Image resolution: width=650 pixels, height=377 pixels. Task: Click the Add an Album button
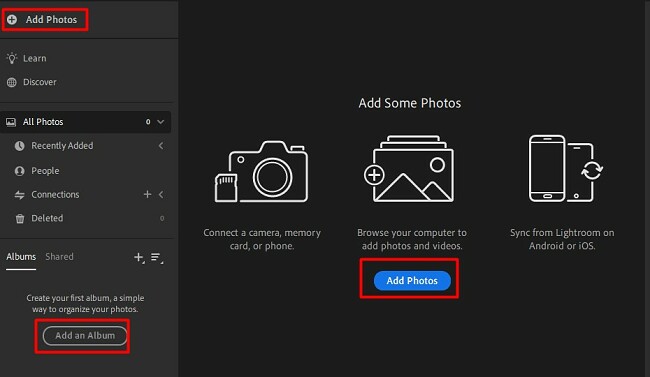85,336
